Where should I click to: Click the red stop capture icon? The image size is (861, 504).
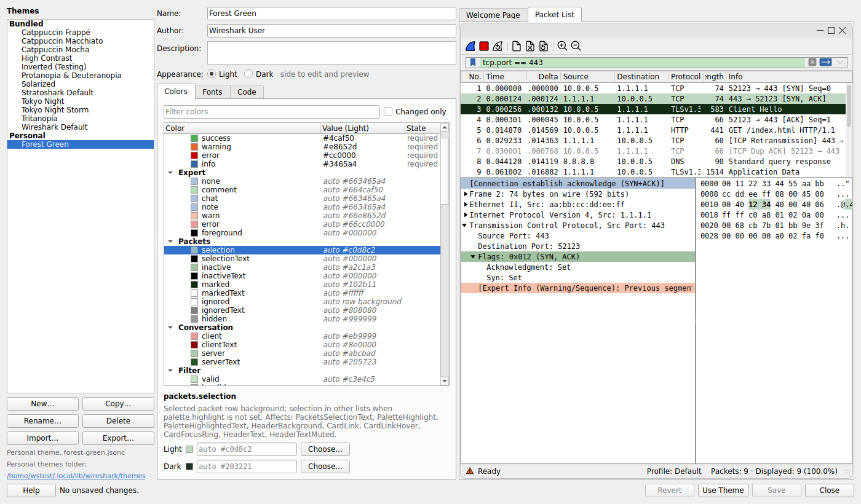484,46
